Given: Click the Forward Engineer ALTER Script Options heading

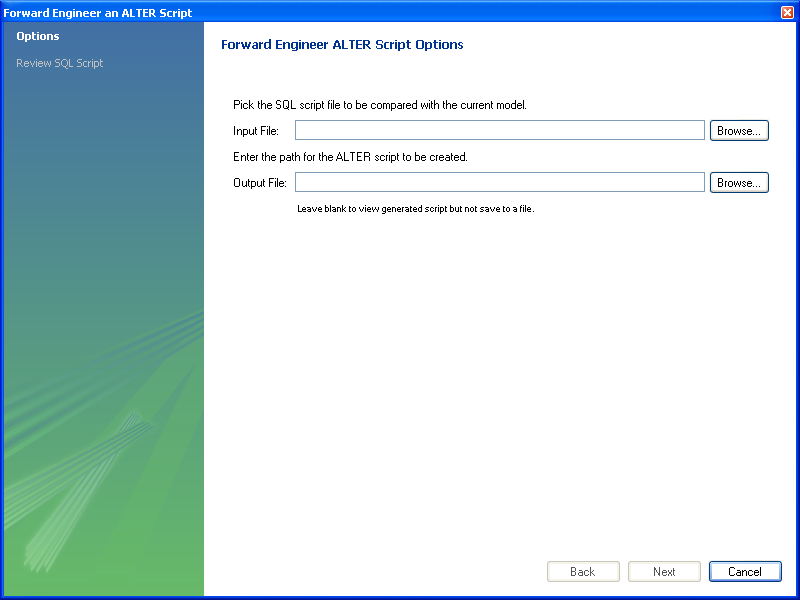Looking at the screenshot, I should click(341, 45).
